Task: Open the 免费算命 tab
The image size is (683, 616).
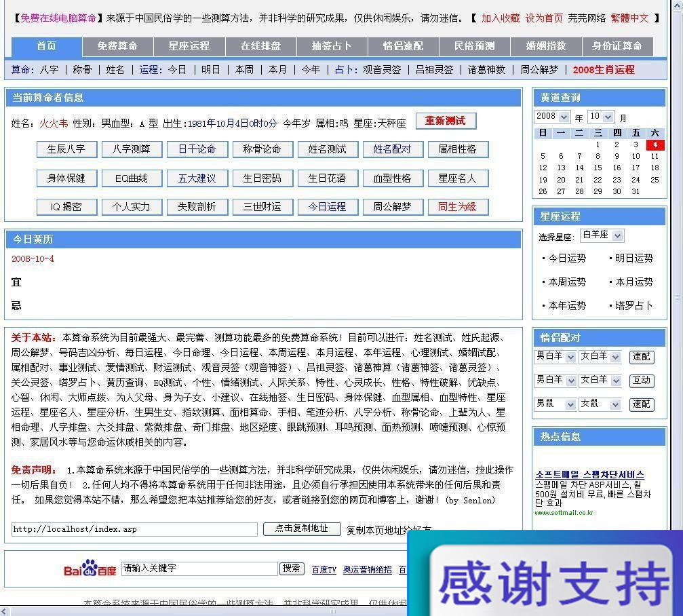Action: pos(117,46)
